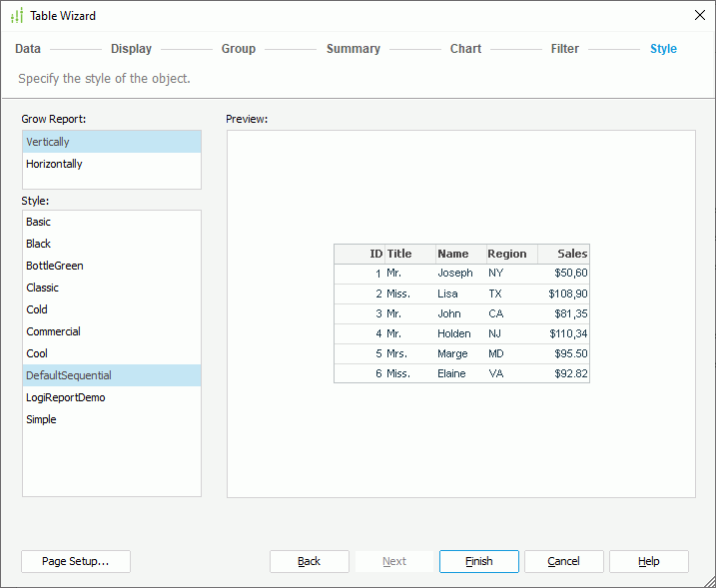Apply the Classic table style
The image size is (716, 588).
pos(43,288)
